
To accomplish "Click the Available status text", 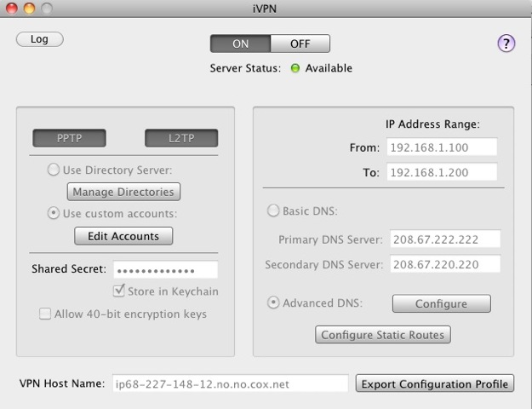I will pos(329,68).
